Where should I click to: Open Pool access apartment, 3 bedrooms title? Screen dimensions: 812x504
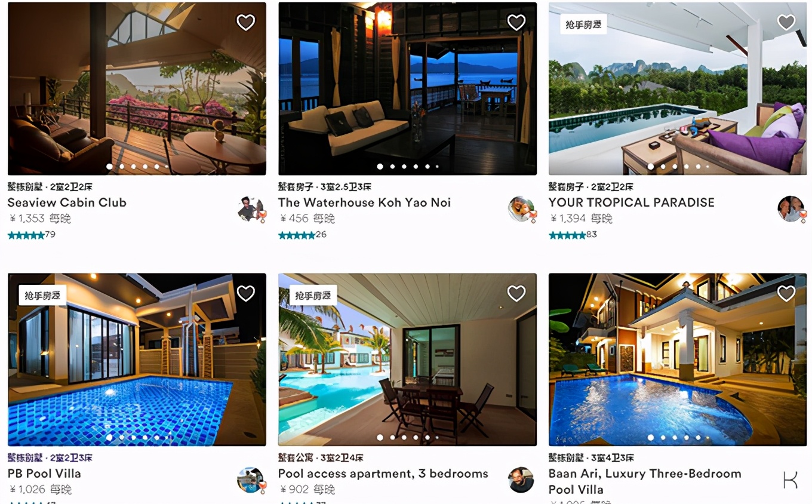coord(383,474)
